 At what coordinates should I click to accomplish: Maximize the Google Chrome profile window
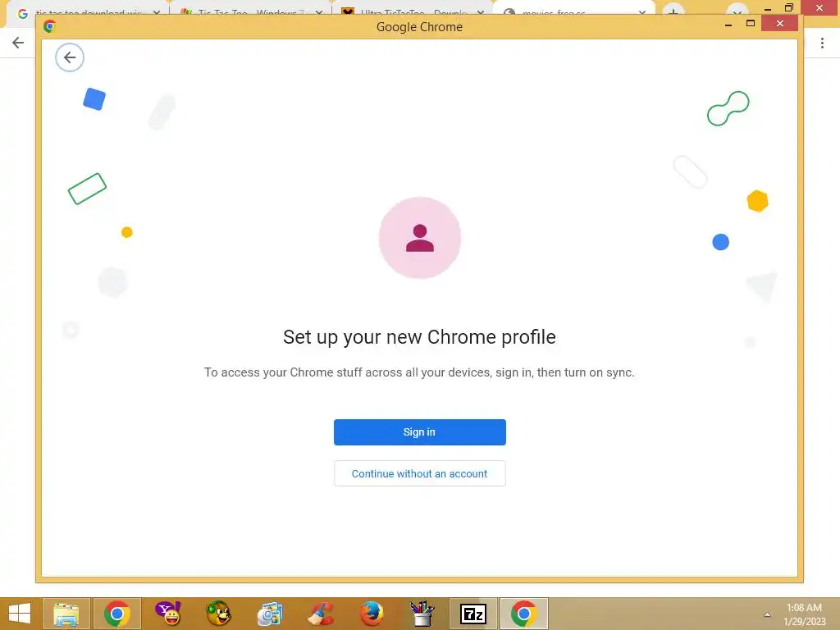point(751,24)
